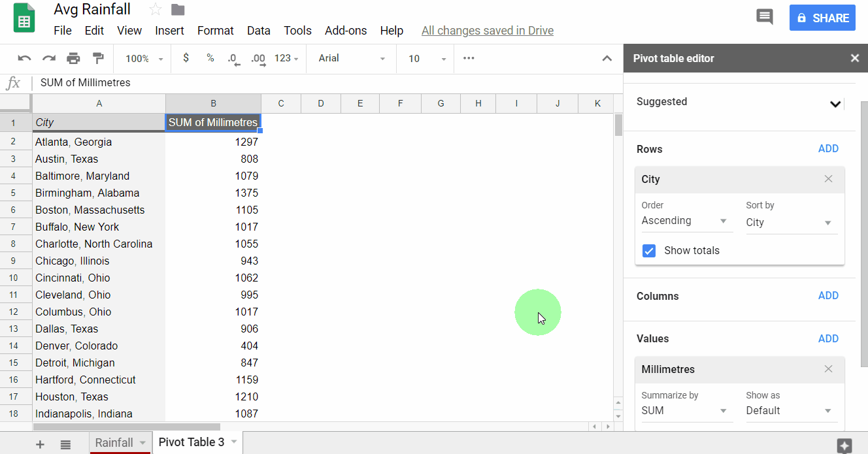Screen dimensions: 868x454
Task: Click the Print icon
Action: click(73, 58)
